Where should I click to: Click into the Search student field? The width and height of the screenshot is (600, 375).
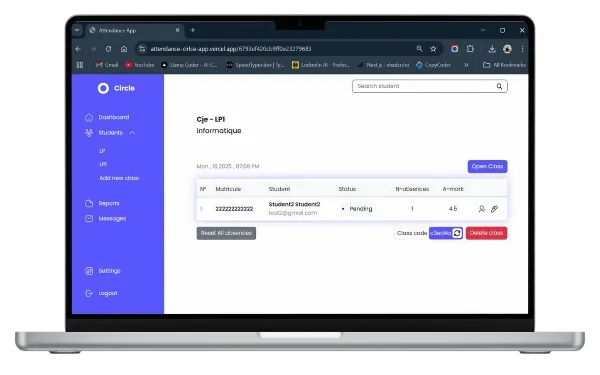click(x=425, y=86)
